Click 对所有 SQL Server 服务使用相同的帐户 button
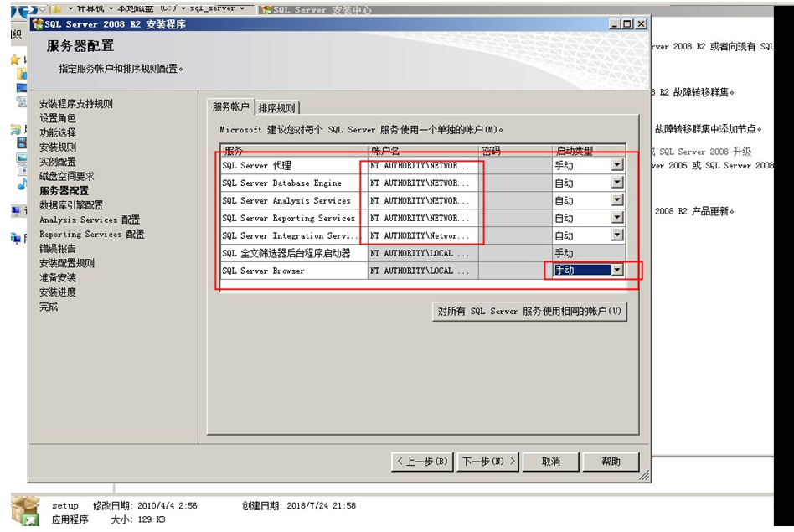Image resolution: width=794 pixels, height=532 pixels. (x=529, y=311)
